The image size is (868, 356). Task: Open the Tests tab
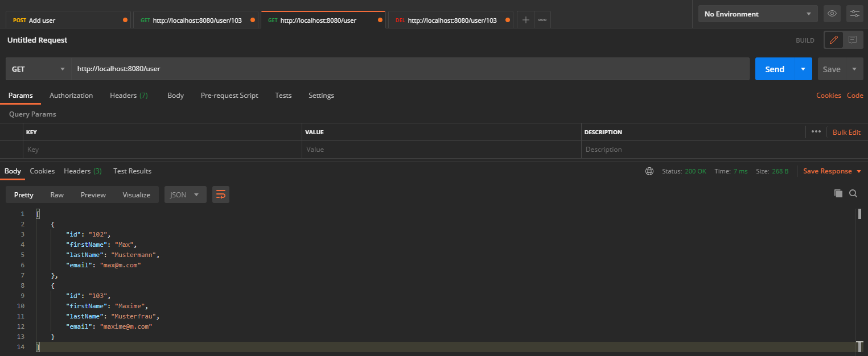point(283,96)
